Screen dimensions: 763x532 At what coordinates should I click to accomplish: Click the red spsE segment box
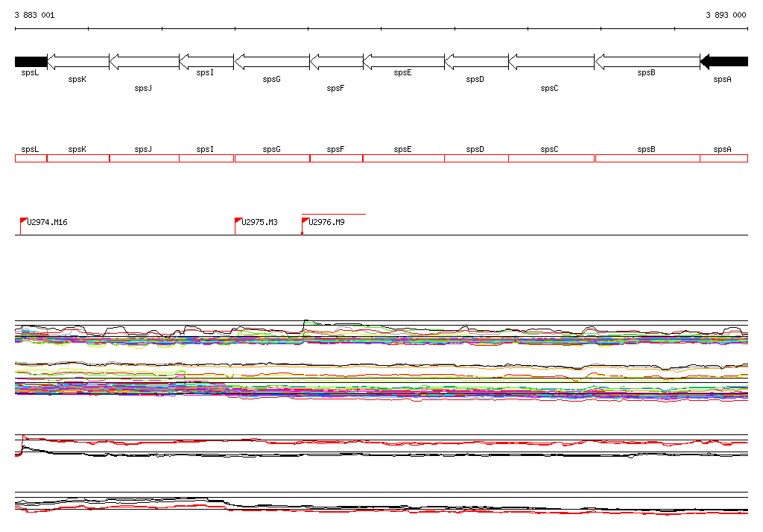pyautogui.click(x=404, y=158)
